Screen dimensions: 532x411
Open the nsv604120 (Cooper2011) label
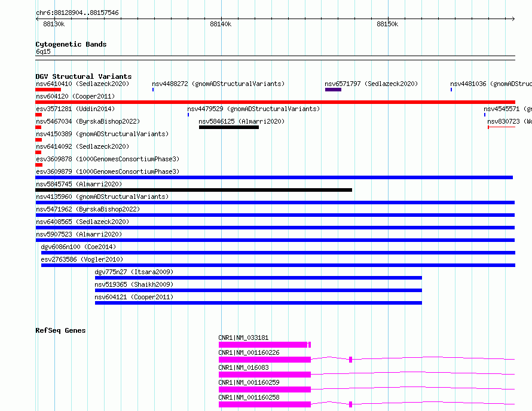75,96
